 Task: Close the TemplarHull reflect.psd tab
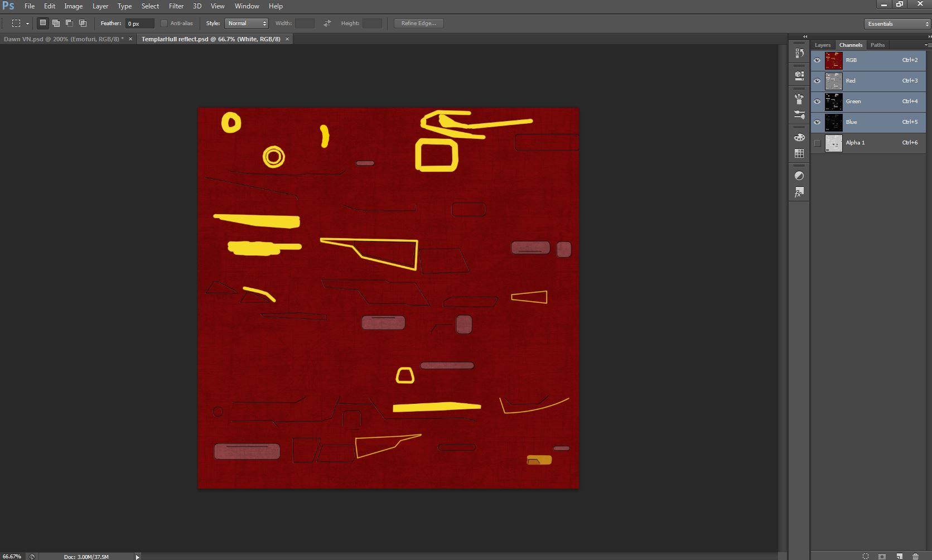(x=287, y=39)
